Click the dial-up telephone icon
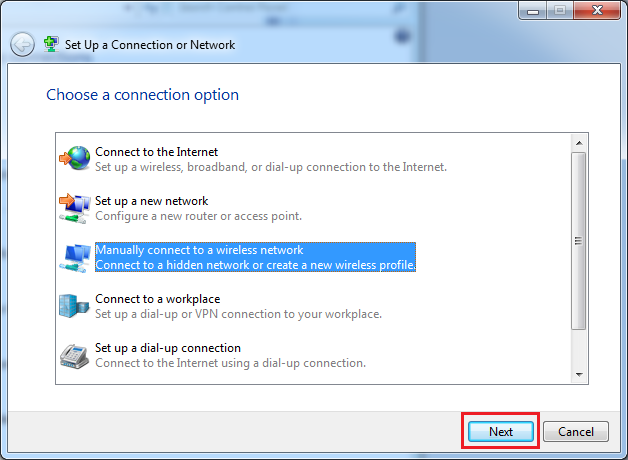The width and height of the screenshot is (628, 460). (x=75, y=355)
